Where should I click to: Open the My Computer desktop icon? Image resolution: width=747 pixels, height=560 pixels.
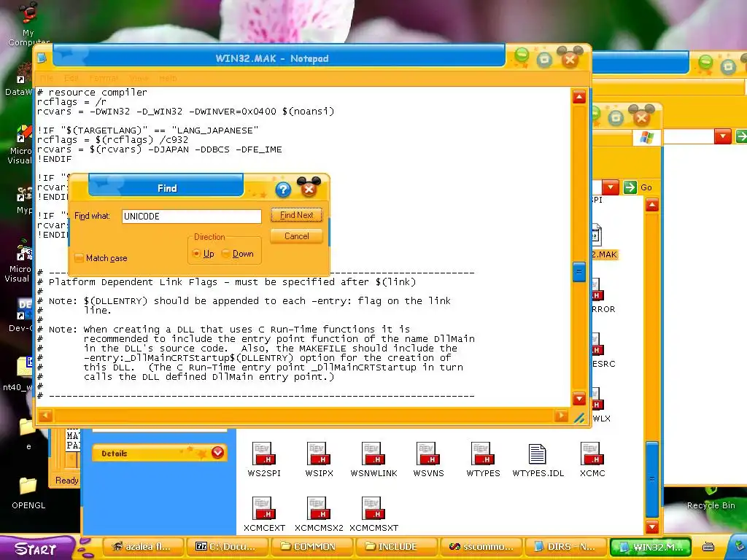[28, 24]
